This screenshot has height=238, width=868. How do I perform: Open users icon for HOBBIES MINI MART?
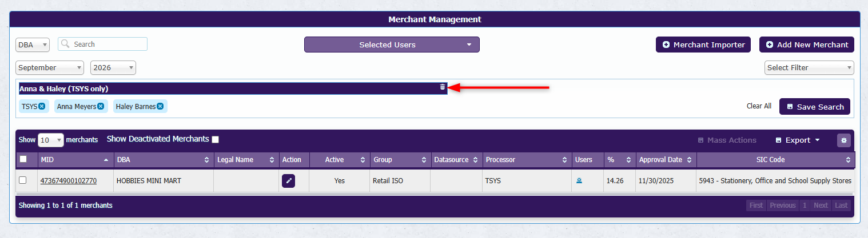click(579, 181)
